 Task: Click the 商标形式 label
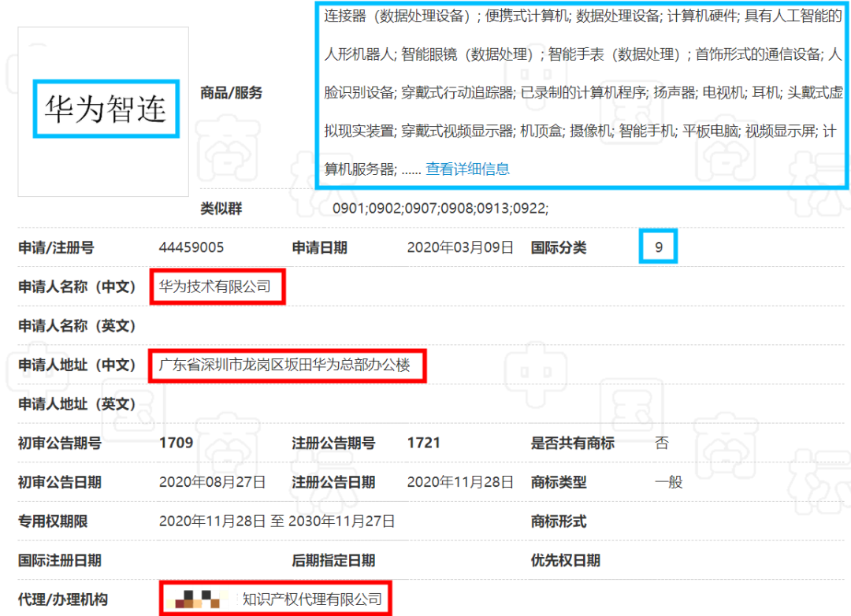559,521
